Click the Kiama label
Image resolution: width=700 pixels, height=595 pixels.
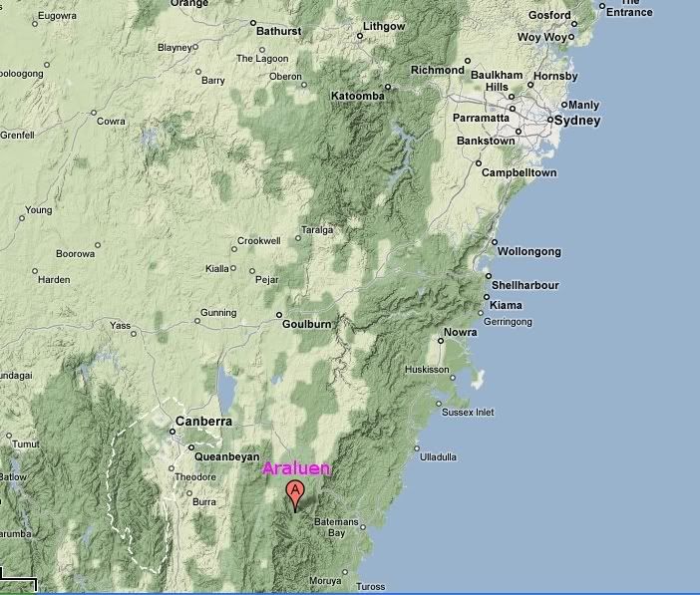tap(506, 305)
